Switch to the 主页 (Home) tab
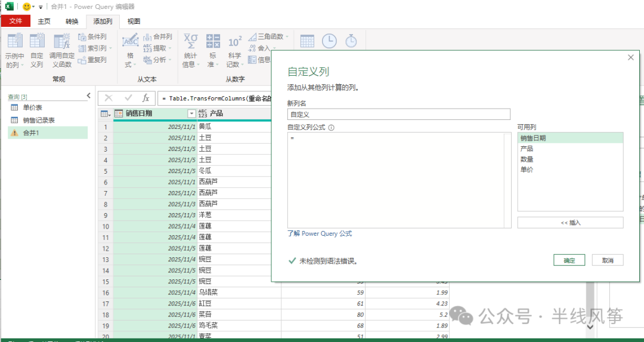644x342 pixels. coord(44,21)
